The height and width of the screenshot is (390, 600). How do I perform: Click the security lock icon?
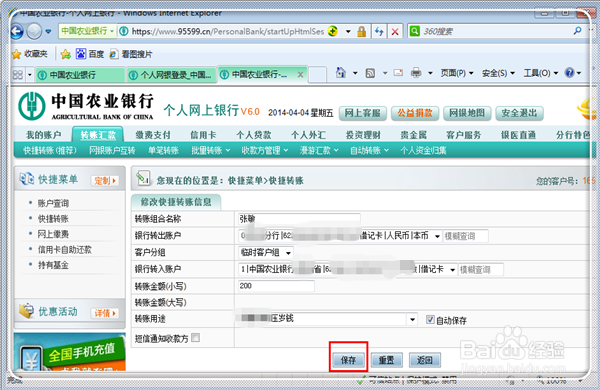pyautogui.click(x=361, y=31)
